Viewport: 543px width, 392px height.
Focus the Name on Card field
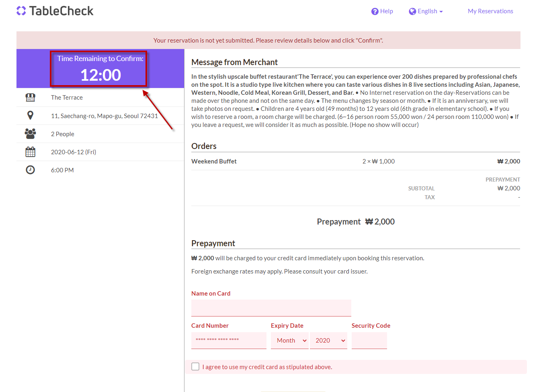tap(271, 308)
